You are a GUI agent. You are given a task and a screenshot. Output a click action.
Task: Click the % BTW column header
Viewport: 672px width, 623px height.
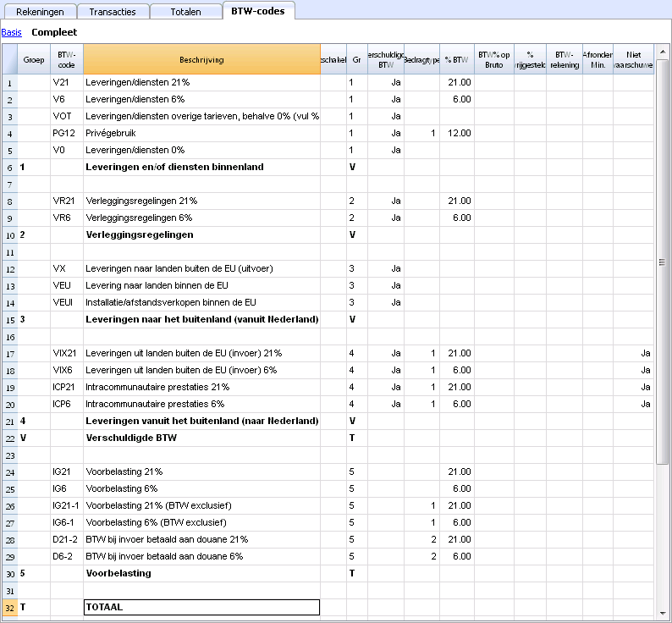456,59
